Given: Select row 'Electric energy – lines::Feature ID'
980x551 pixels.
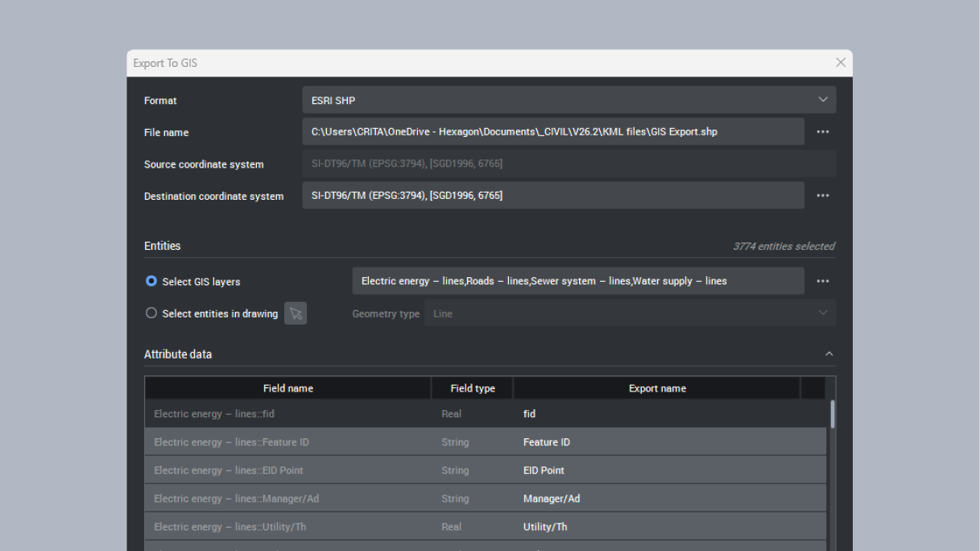Looking at the screenshot, I should click(486, 442).
